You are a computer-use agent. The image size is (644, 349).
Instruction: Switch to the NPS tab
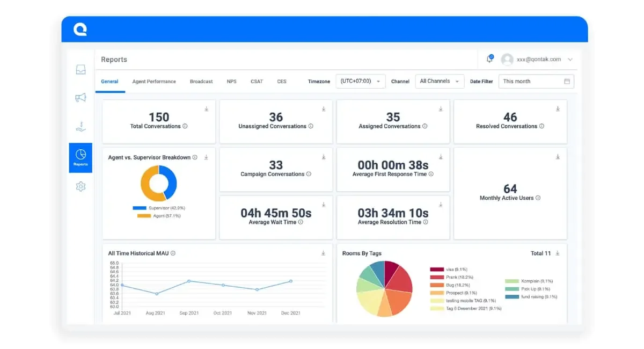(231, 82)
